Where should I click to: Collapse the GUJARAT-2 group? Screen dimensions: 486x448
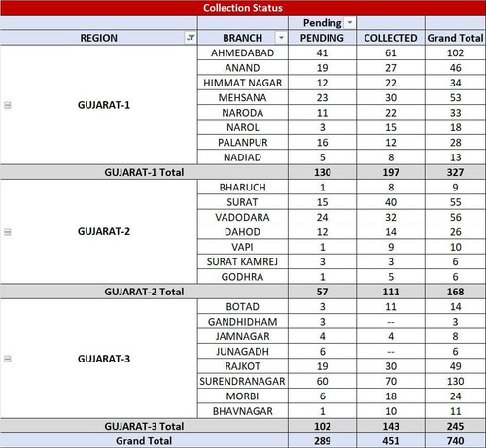pyautogui.click(x=8, y=232)
